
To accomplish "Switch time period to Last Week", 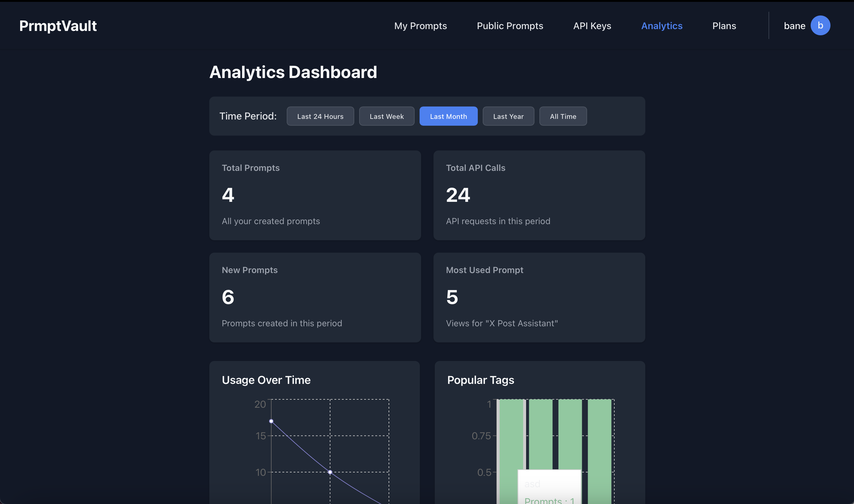I will pyautogui.click(x=386, y=116).
